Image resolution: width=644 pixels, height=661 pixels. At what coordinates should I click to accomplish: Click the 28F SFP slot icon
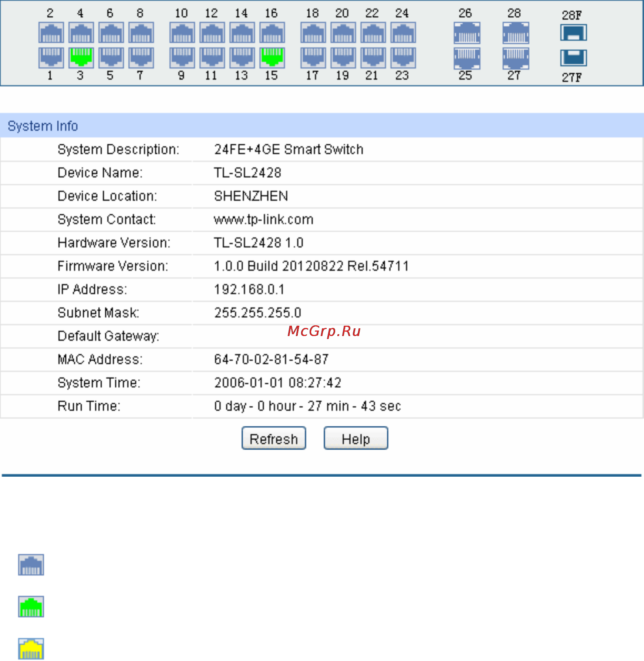click(573, 33)
